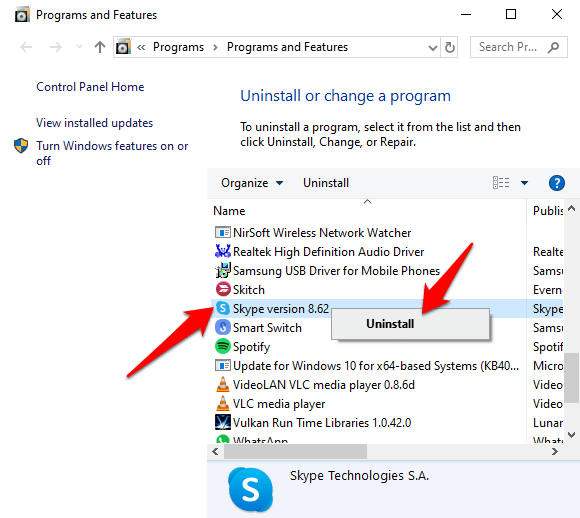Select NirSoft Wireless Network Watcher icon
580x518 pixels.
tap(223, 232)
